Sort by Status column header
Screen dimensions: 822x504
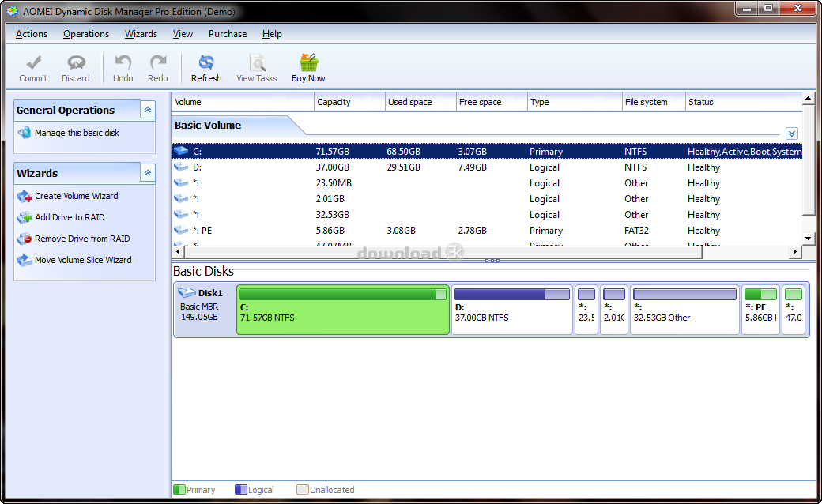point(744,102)
